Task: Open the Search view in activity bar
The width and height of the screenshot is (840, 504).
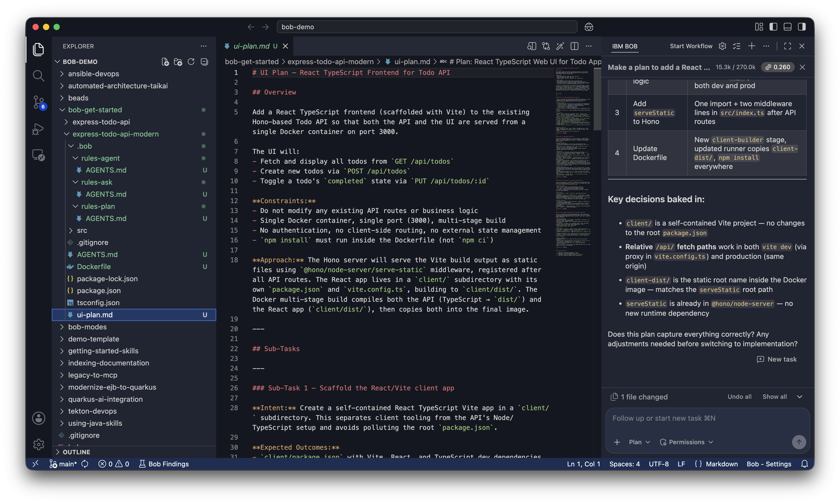Action: pyautogui.click(x=38, y=75)
